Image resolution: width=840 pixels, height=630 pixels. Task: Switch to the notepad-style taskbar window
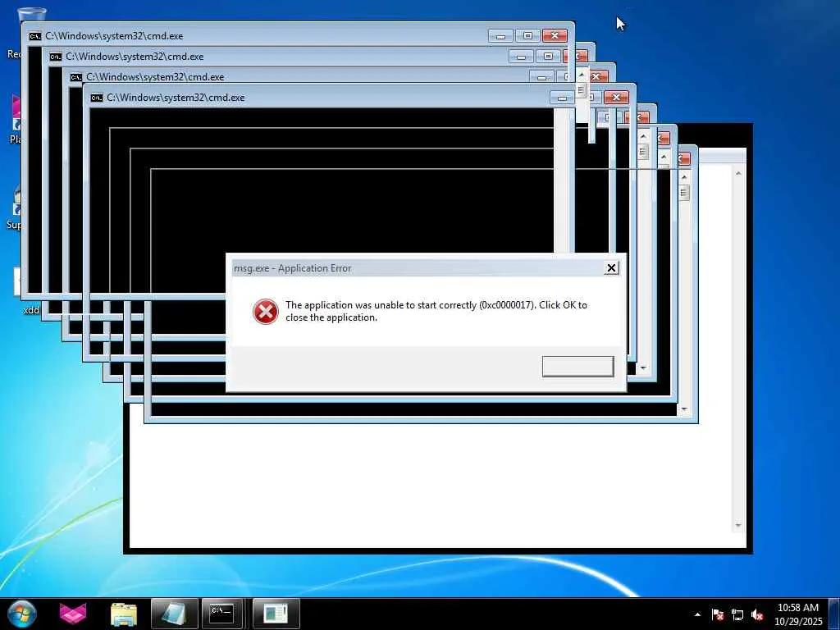pyautogui.click(x=174, y=614)
